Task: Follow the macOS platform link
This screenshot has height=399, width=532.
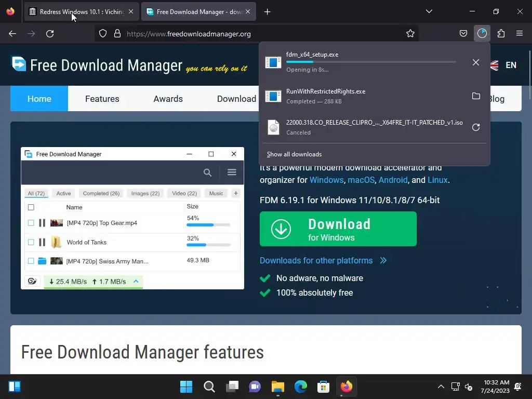Action: coord(361,180)
